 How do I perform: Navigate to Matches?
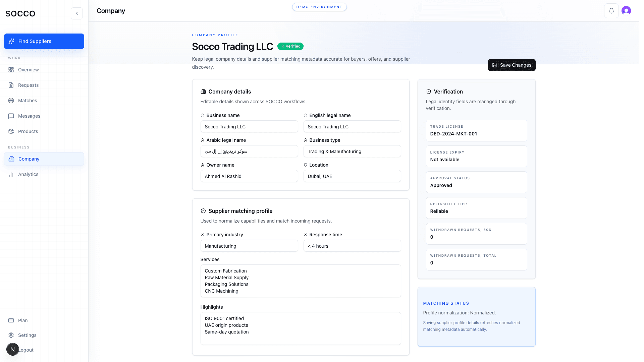44,101
